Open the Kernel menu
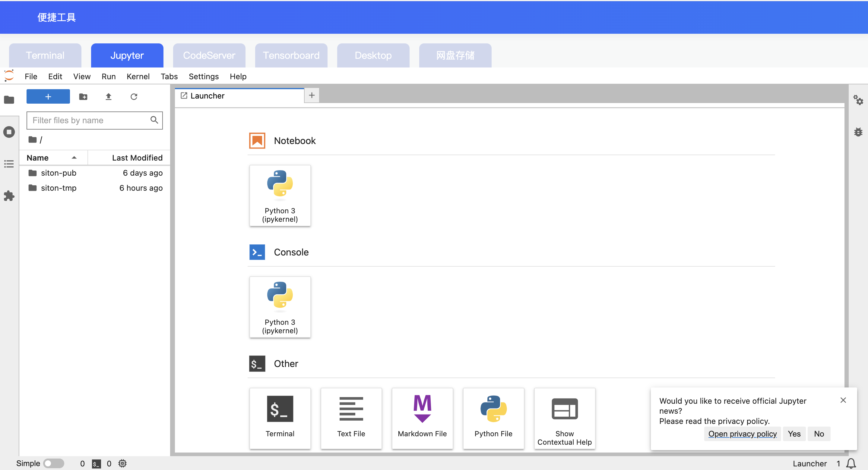 [138, 77]
